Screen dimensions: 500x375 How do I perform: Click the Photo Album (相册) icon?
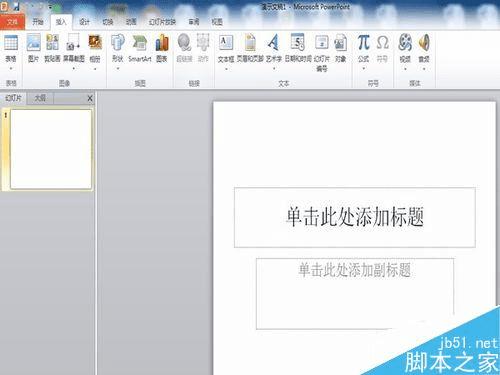pos(95,43)
